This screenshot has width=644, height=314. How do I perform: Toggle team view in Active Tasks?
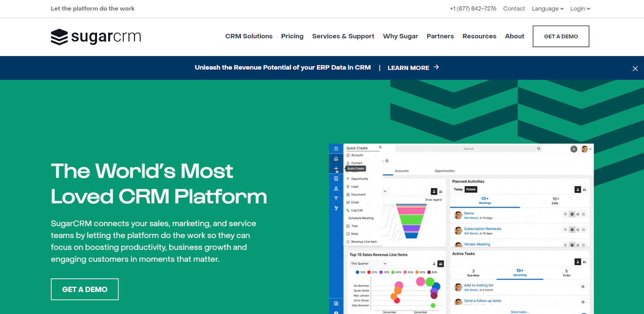[584, 262]
